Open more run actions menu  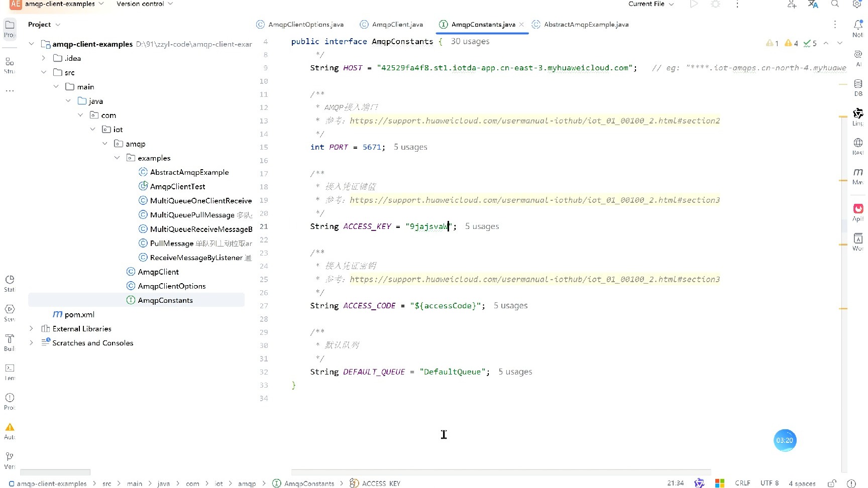(x=737, y=4)
